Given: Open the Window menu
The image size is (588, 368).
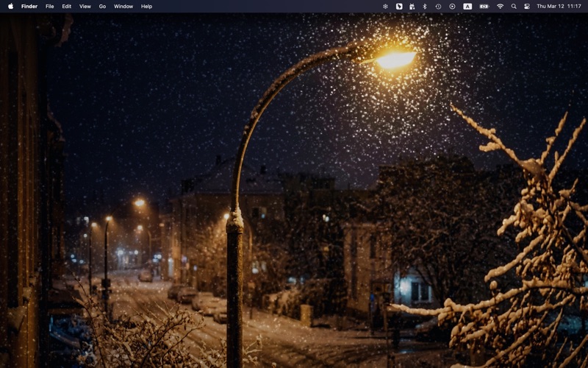Looking at the screenshot, I should point(123,6).
